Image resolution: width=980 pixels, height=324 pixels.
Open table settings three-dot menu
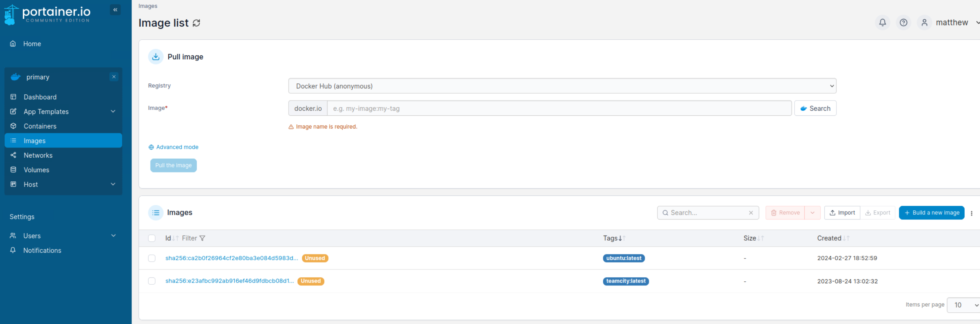tap(971, 213)
